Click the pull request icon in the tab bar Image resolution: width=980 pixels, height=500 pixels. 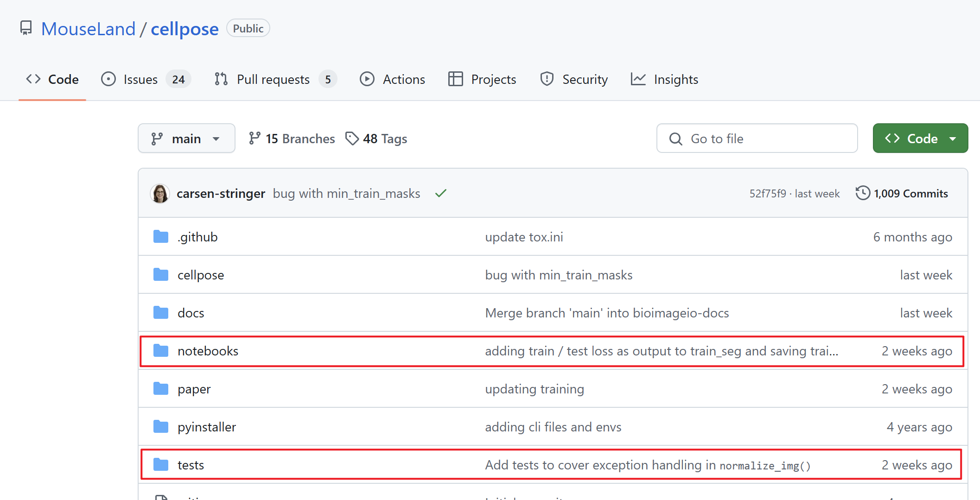[221, 79]
